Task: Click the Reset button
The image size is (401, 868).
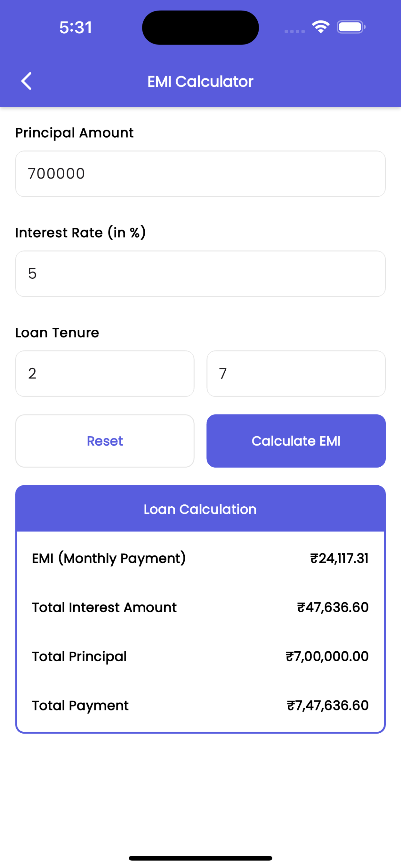Action: [x=105, y=441]
